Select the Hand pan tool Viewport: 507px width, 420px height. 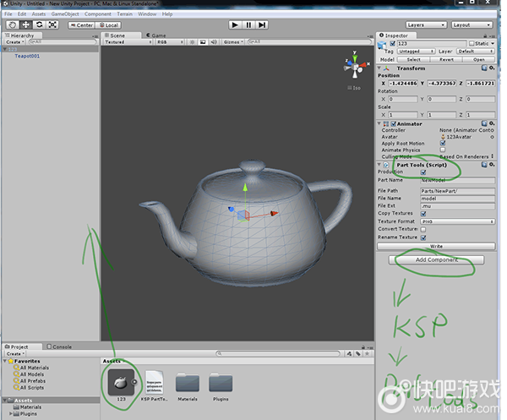pyautogui.click(x=13, y=25)
